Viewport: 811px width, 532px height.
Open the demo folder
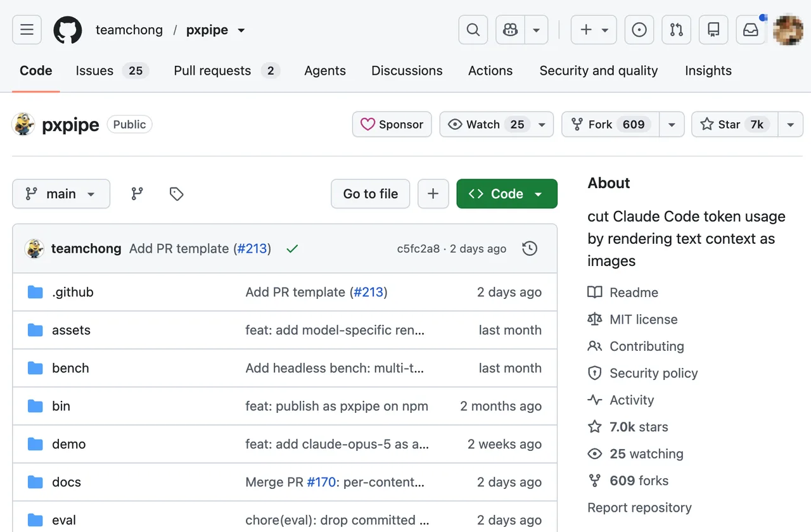pos(68,444)
